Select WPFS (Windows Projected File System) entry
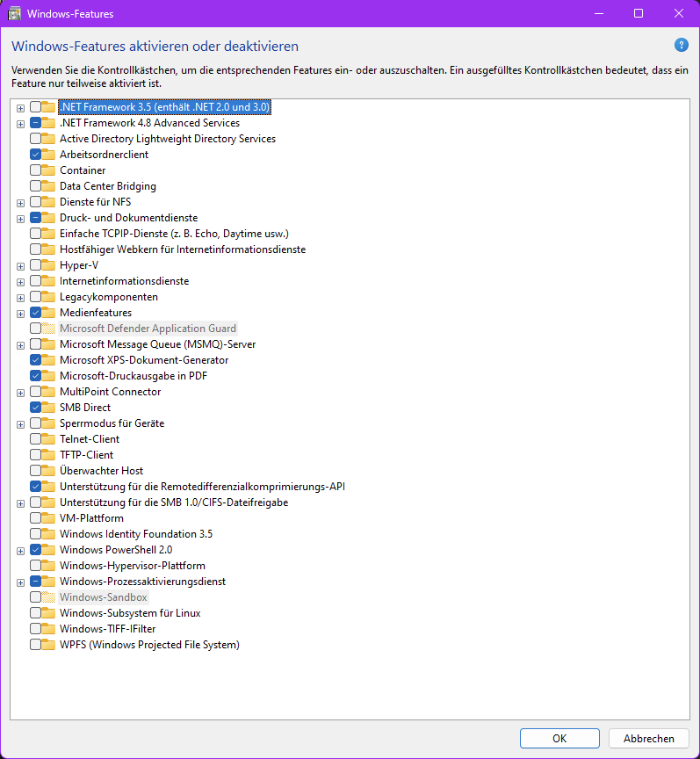This screenshot has height=759, width=700. point(149,644)
